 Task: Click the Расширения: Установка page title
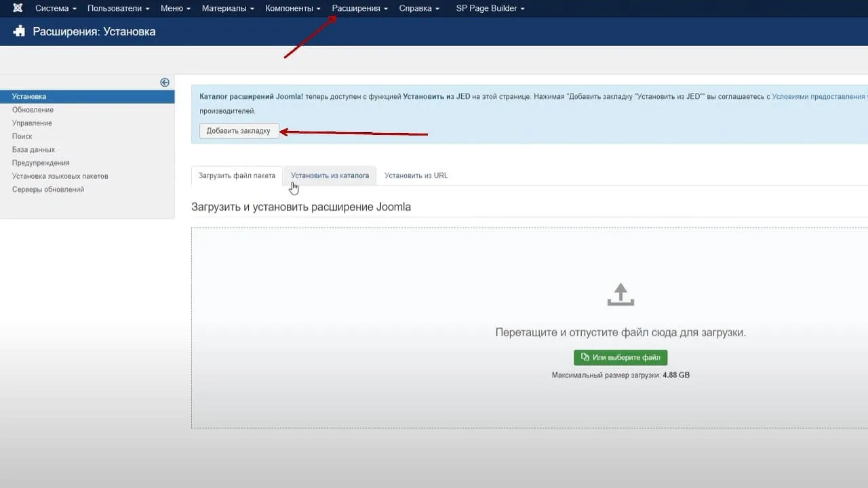tap(94, 32)
